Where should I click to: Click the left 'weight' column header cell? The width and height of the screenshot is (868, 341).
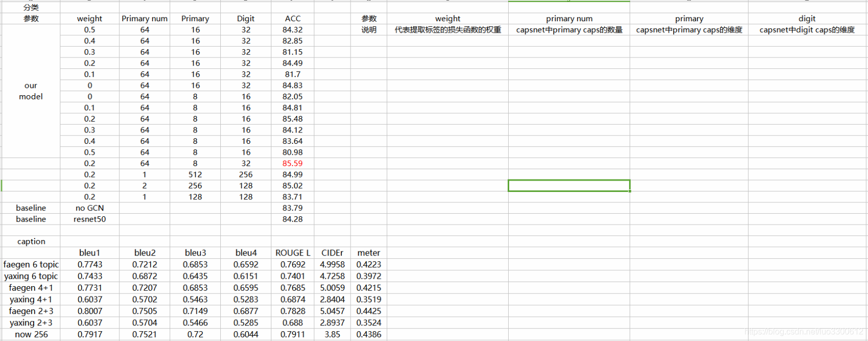pyautogui.click(x=89, y=19)
